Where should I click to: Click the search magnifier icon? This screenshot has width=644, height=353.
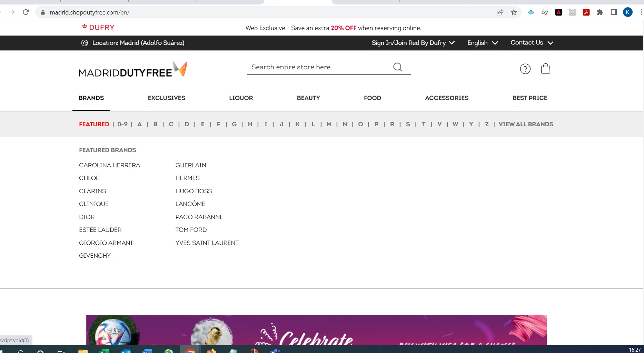397,67
